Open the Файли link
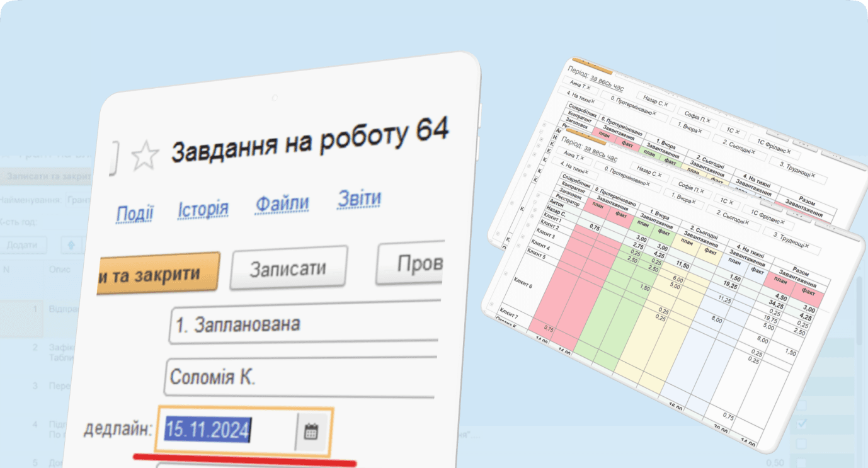This screenshot has height=468, width=868. click(x=282, y=203)
